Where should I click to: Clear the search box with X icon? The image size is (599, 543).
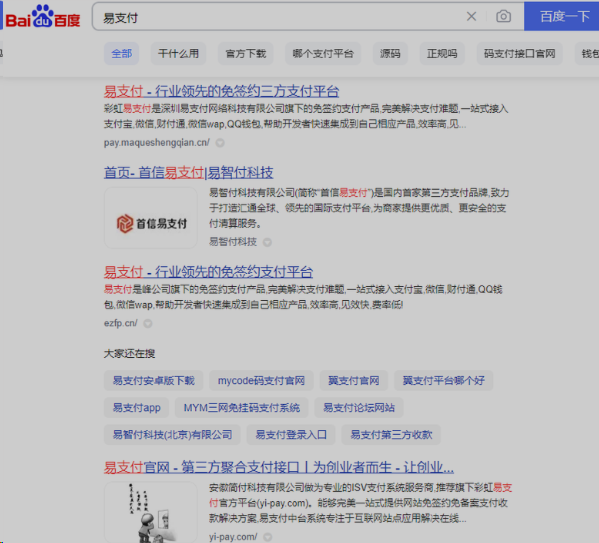point(471,16)
